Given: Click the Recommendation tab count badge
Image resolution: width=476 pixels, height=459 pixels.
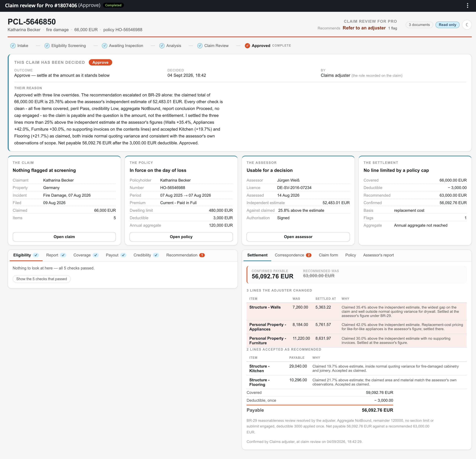Looking at the screenshot, I should (202, 255).
